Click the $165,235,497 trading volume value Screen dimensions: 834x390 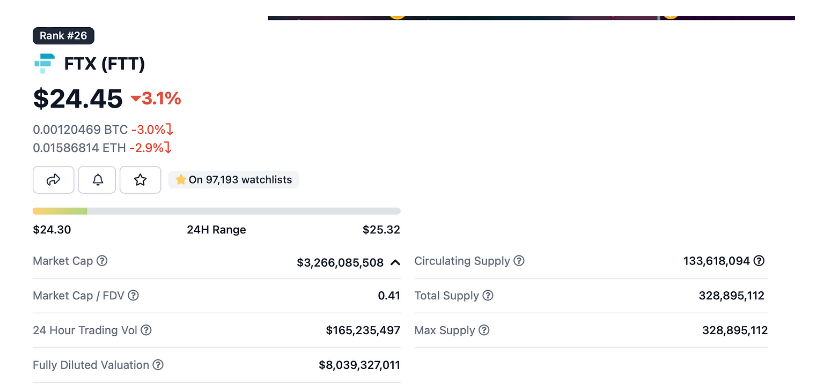coord(363,330)
